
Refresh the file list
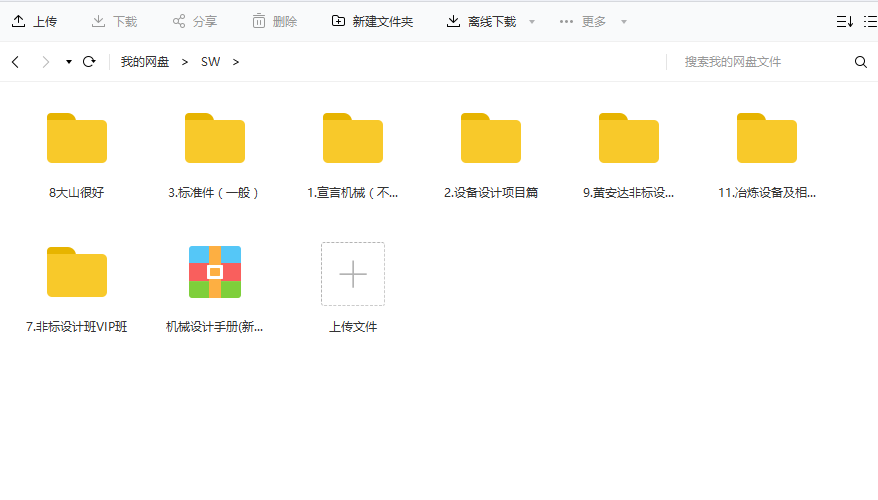click(x=89, y=62)
